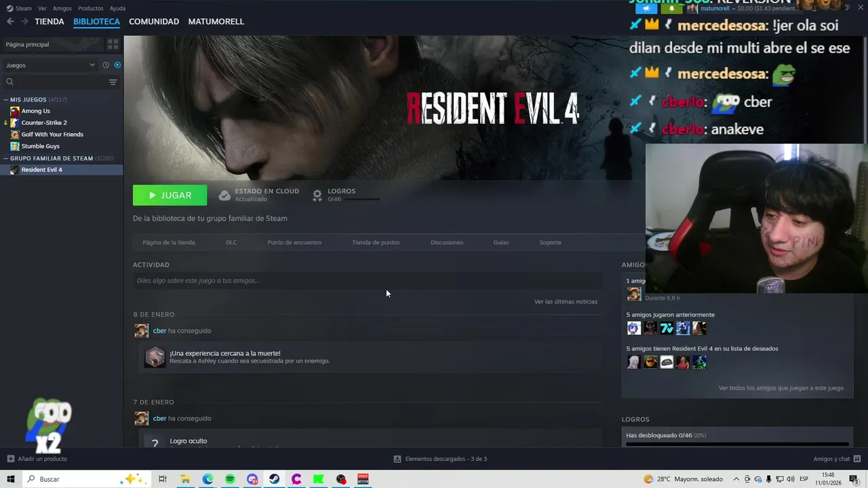Switch to the BIBLIOTECA tab
This screenshot has width=868, height=488.
click(96, 22)
